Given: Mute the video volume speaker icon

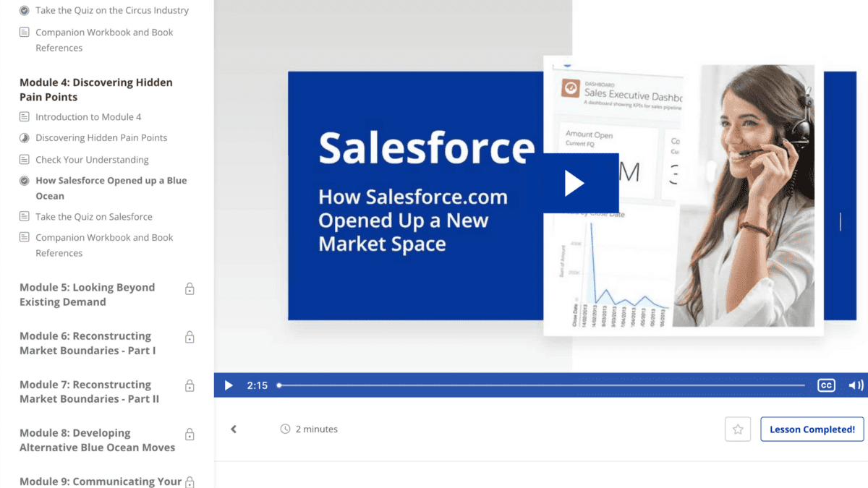Looking at the screenshot, I should (856, 385).
